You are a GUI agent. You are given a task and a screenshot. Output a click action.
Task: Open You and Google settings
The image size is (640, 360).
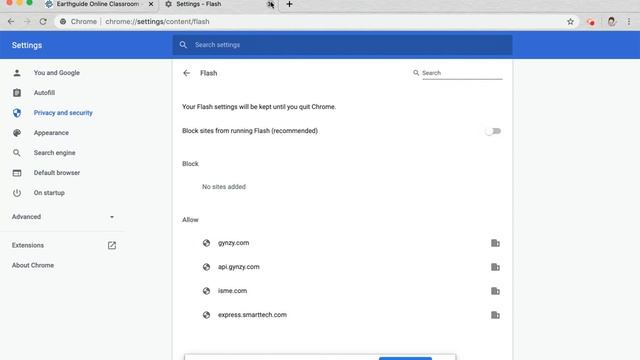click(x=57, y=73)
